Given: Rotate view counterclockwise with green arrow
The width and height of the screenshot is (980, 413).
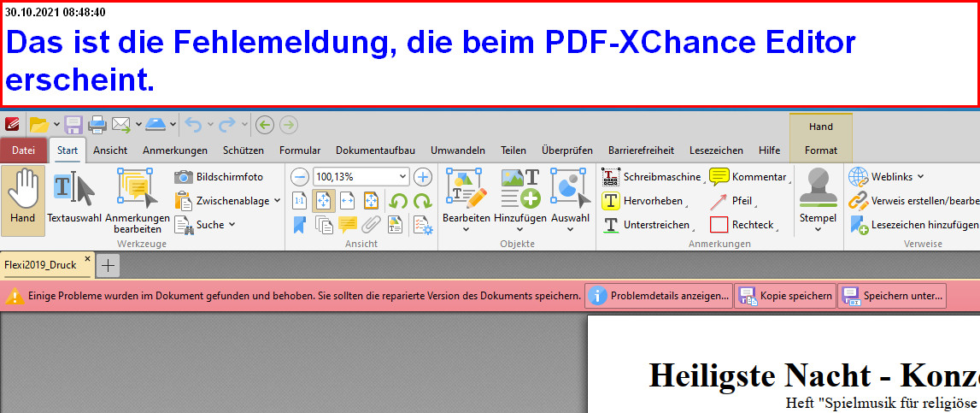Looking at the screenshot, I should (399, 201).
